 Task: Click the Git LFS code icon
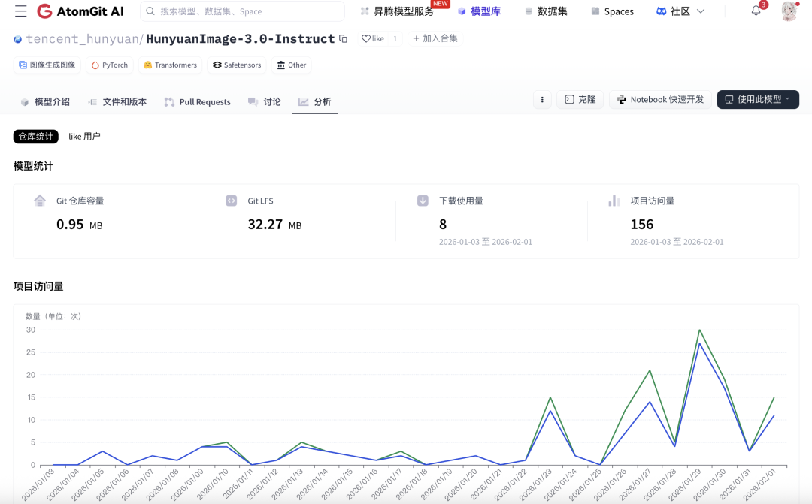(x=231, y=201)
